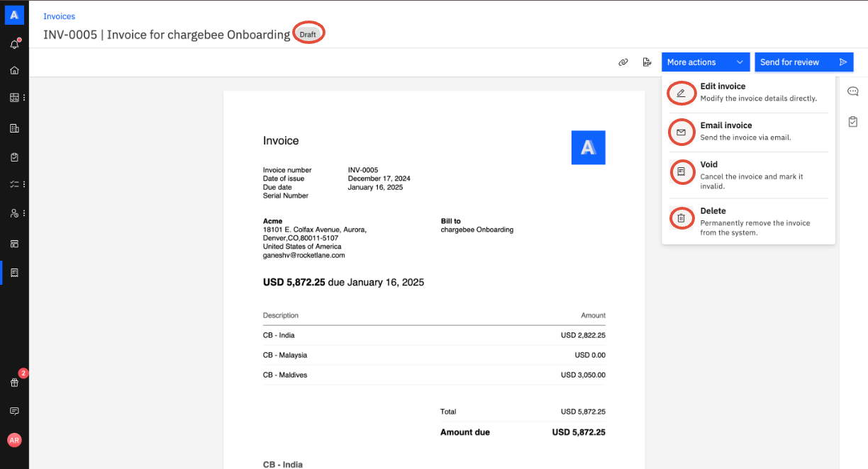The image size is (868, 469).
Task: Open the Invoices breadcrumb link
Action: point(59,16)
